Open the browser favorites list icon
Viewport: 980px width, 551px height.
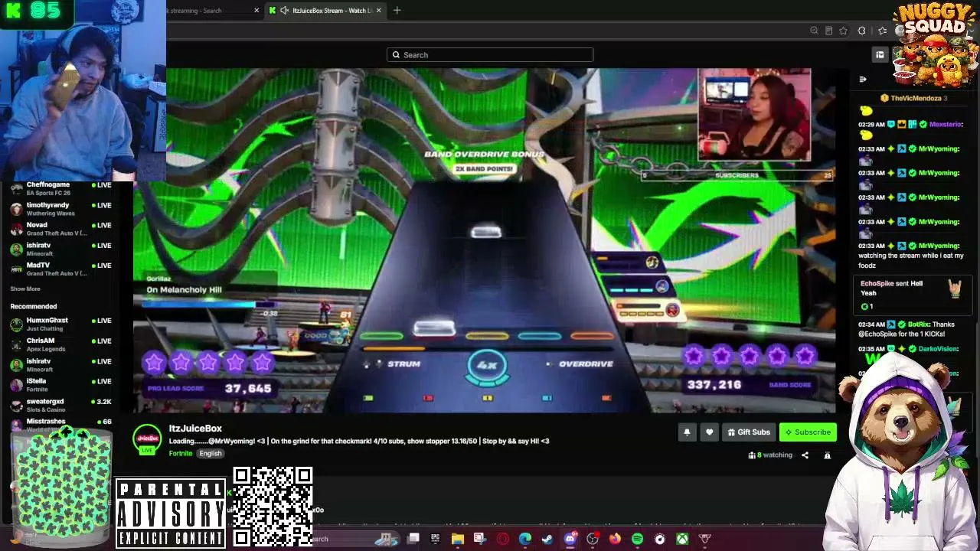pos(883,31)
